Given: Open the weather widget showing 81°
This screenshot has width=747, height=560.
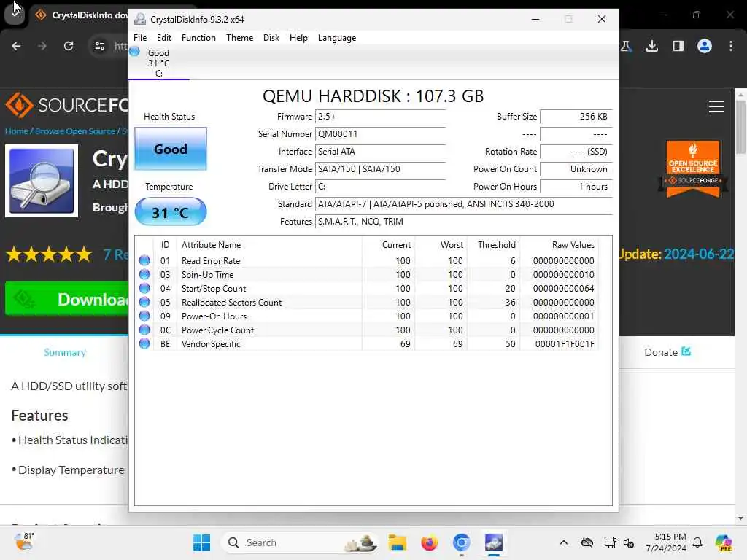Looking at the screenshot, I should click(x=24, y=542).
